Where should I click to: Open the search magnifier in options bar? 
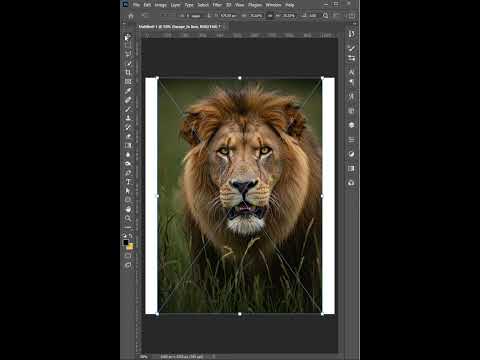(x=325, y=16)
